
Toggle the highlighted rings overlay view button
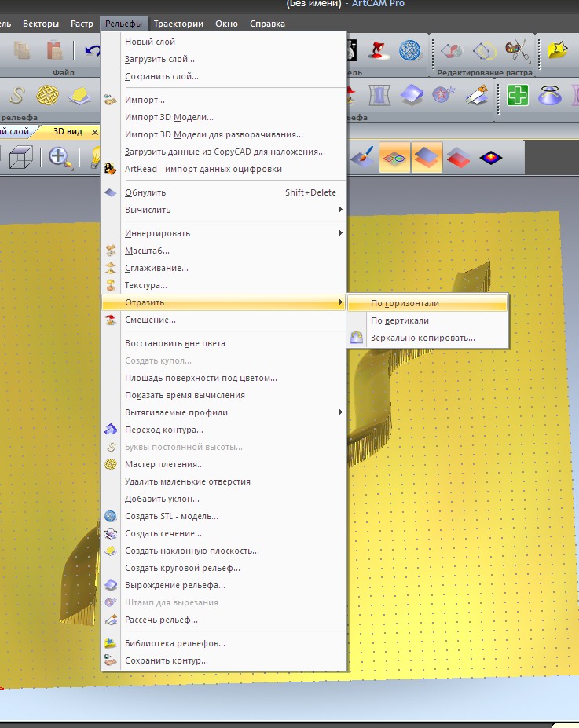pyautogui.click(x=394, y=158)
